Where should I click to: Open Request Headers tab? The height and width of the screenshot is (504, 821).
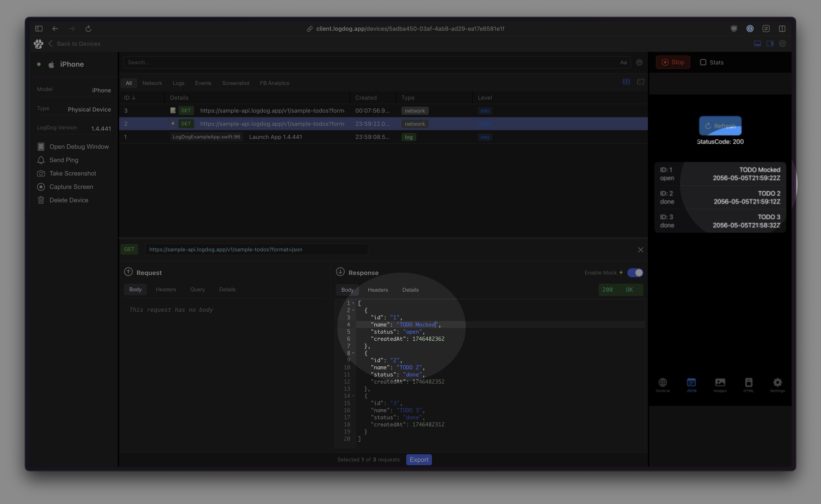[166, 289]
